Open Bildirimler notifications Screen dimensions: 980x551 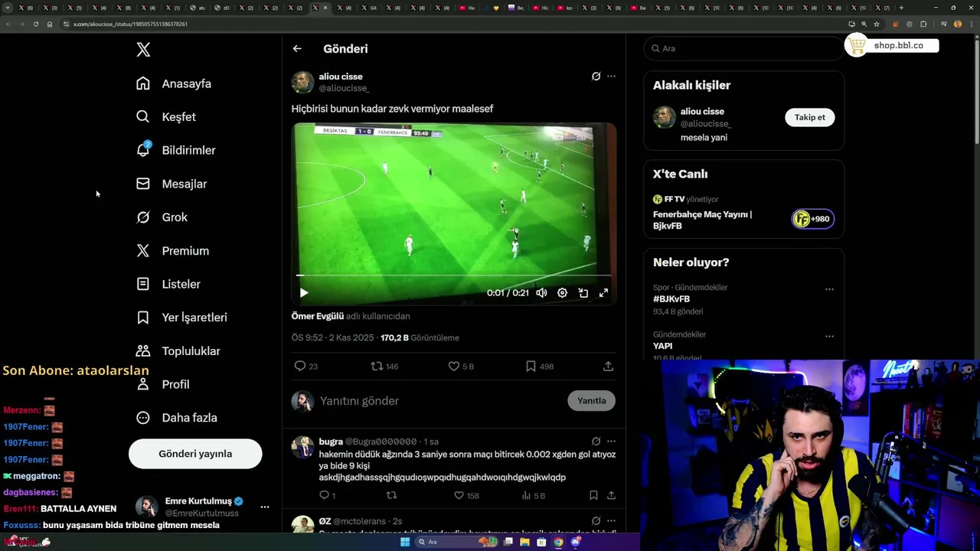pos(176,150)
